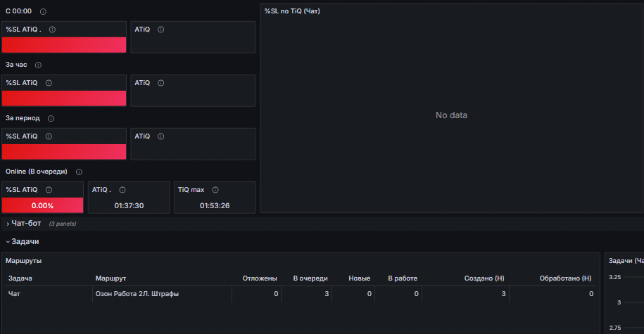Click info icon on the ATiQ panel under С 00:00
The height and width of the screenshot is (334, 644).
(x=161, y=30)
